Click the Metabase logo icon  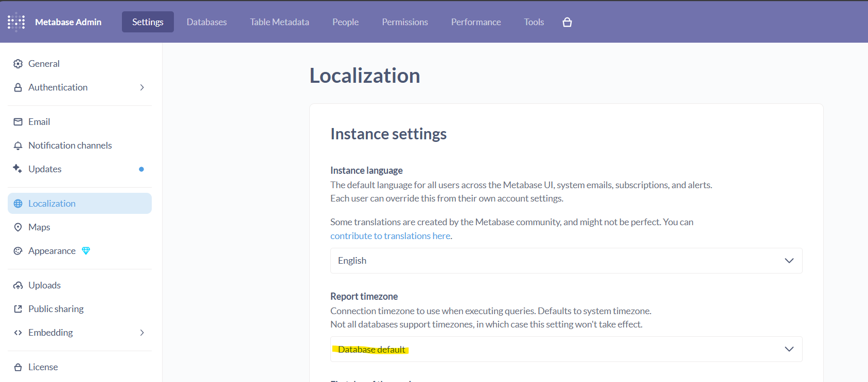coord(16,22)
